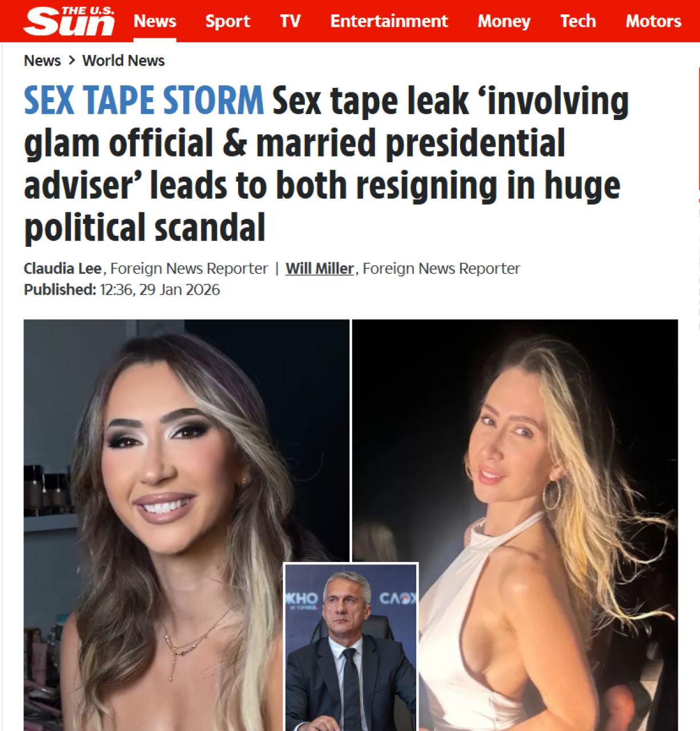700x731 pixels.
Task: Select the Money menu item
Action: tap(504, 21)
